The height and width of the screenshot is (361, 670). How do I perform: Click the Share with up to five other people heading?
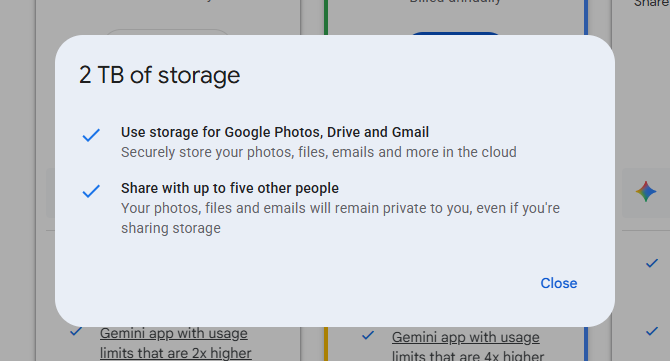coord(230,188)
